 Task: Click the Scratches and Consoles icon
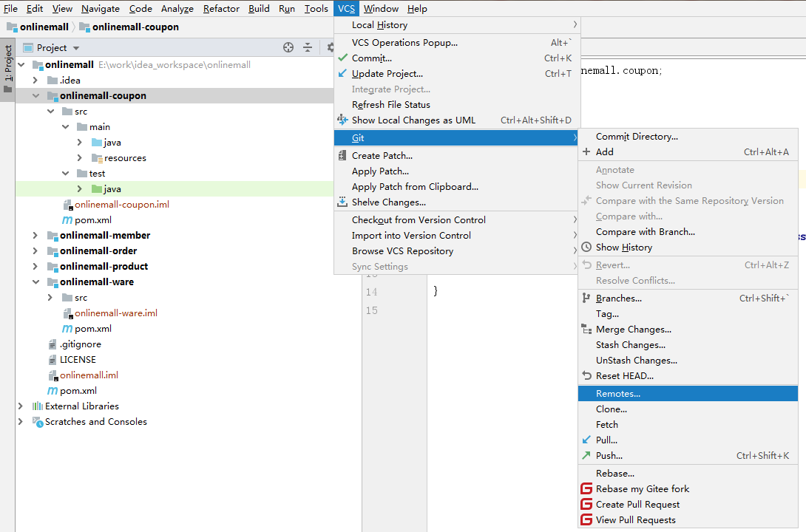(38, 422)
